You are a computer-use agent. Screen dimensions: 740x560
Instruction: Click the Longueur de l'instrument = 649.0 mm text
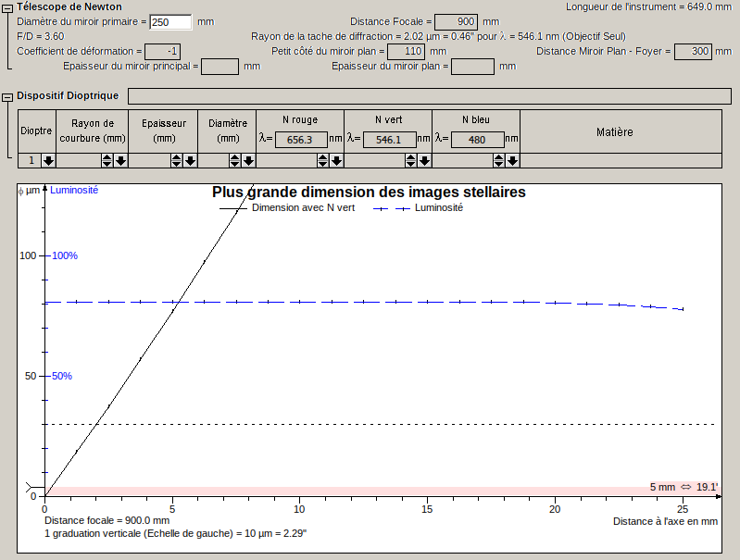pyautogui.click(x=649, y=7)
